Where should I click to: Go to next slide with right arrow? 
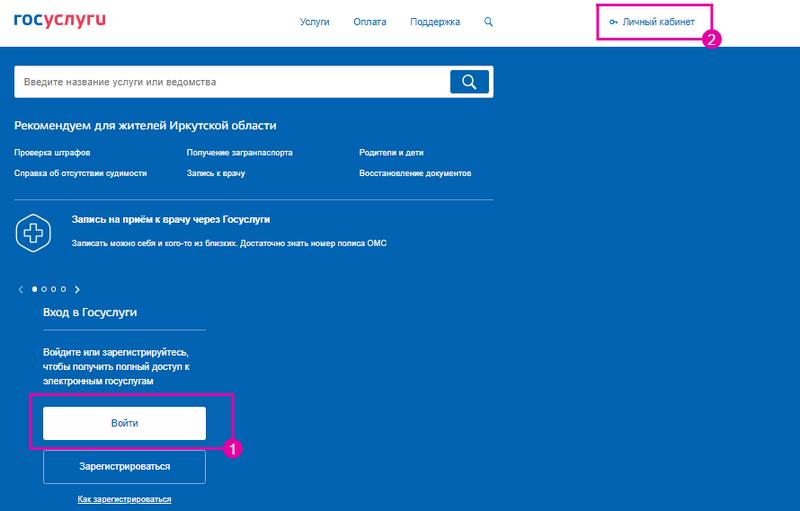tap(78, 289)
